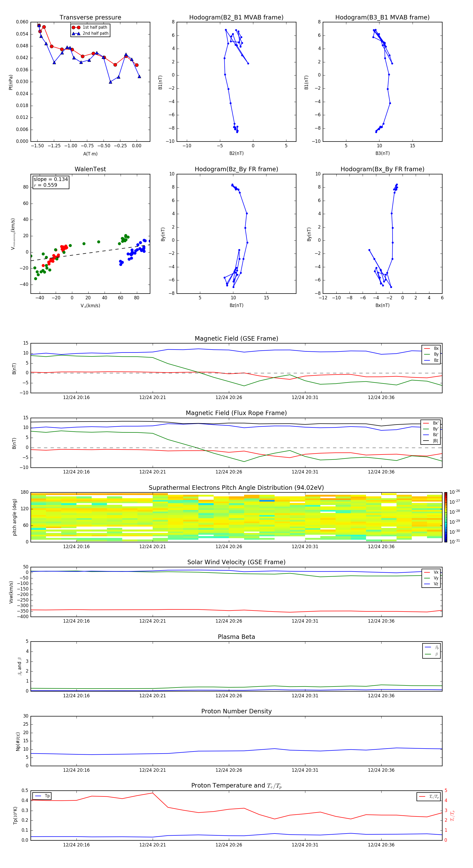Select 'By' in the GSE magnetic field legend
The image size is (473, 868).
coord(431,354)
